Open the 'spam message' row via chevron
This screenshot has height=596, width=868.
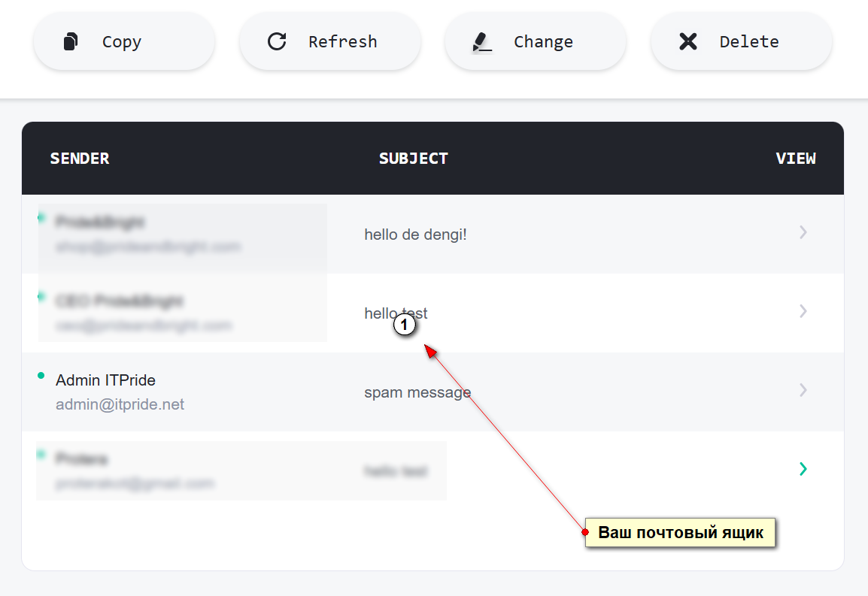(803, 390)
